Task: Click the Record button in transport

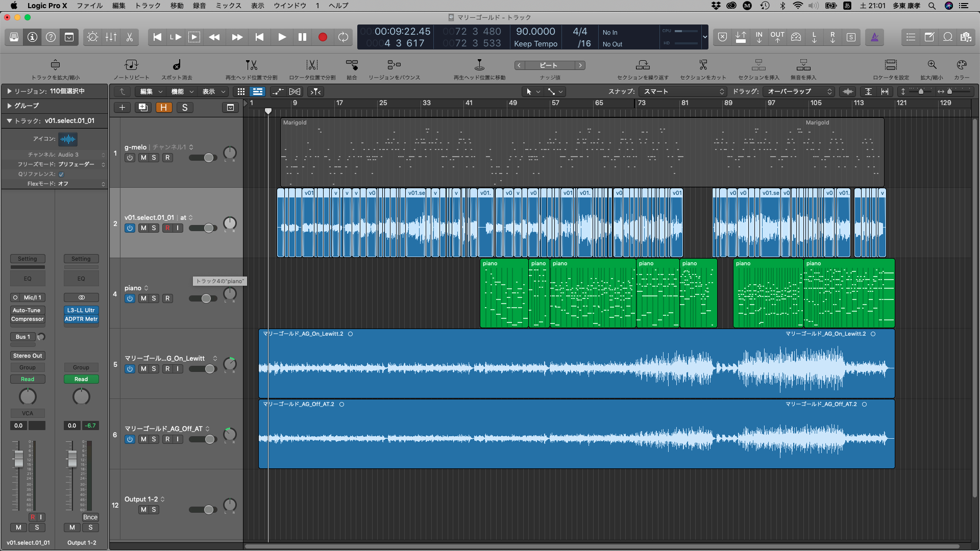Action: [x=323, y=37]
